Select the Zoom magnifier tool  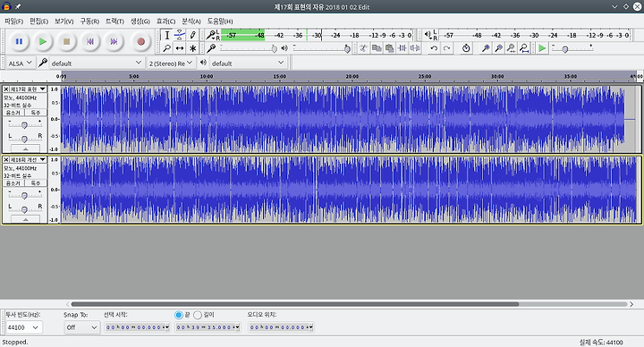pyautogui.click(x=166, y=48)
